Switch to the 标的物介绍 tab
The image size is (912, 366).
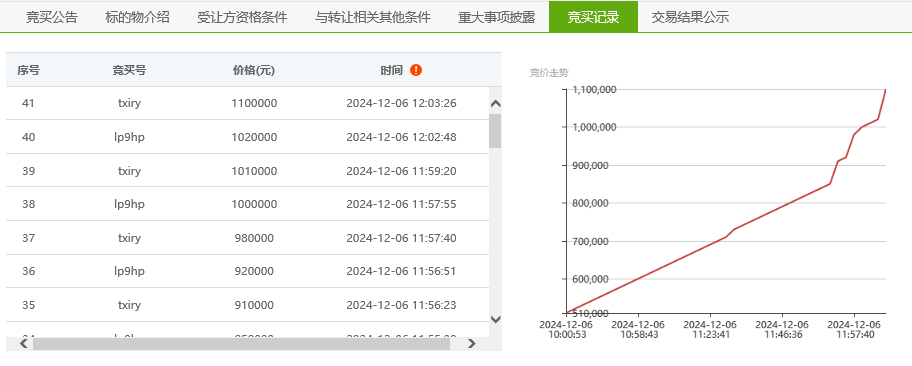(x=137, y=17)
